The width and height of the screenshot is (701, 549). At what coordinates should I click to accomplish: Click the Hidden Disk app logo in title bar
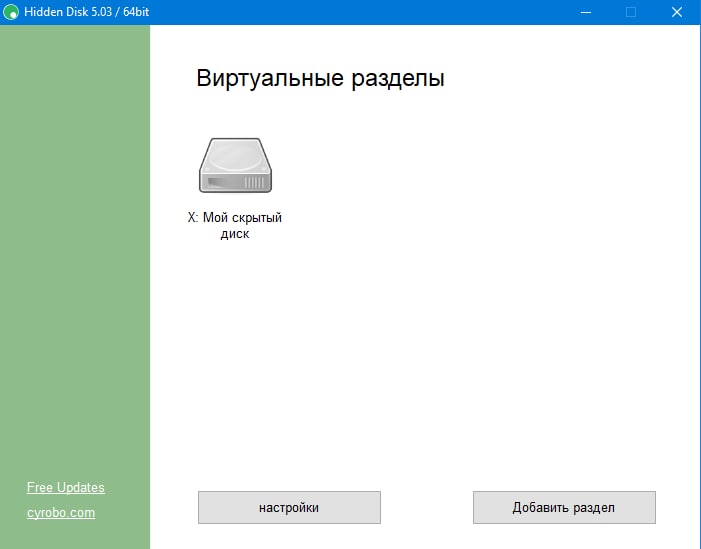point(11,12)
